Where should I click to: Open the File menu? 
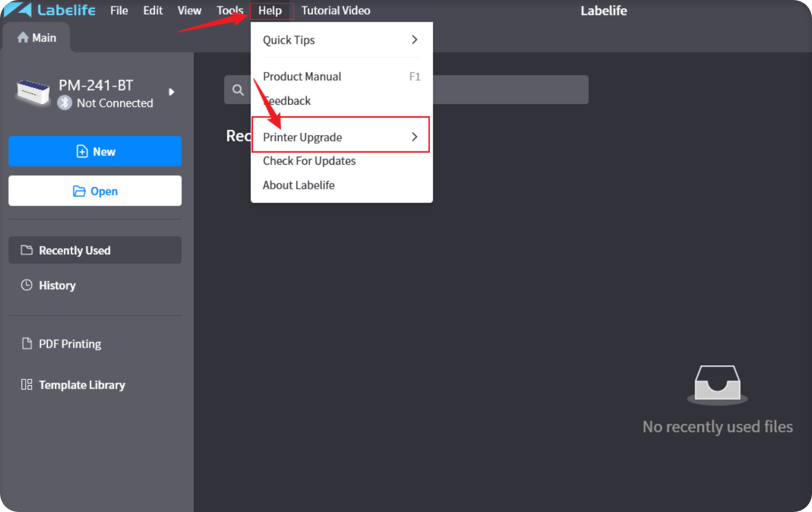point(119,11)
